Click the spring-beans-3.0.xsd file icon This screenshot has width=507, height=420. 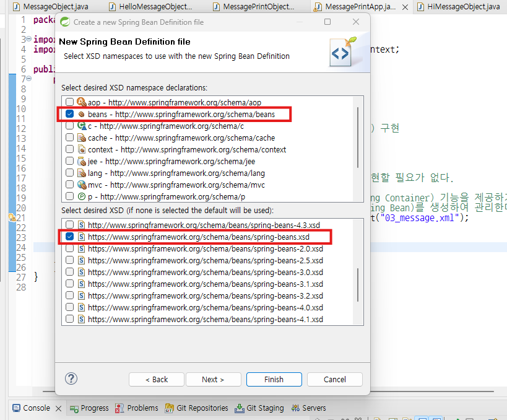tap(82, 272)
